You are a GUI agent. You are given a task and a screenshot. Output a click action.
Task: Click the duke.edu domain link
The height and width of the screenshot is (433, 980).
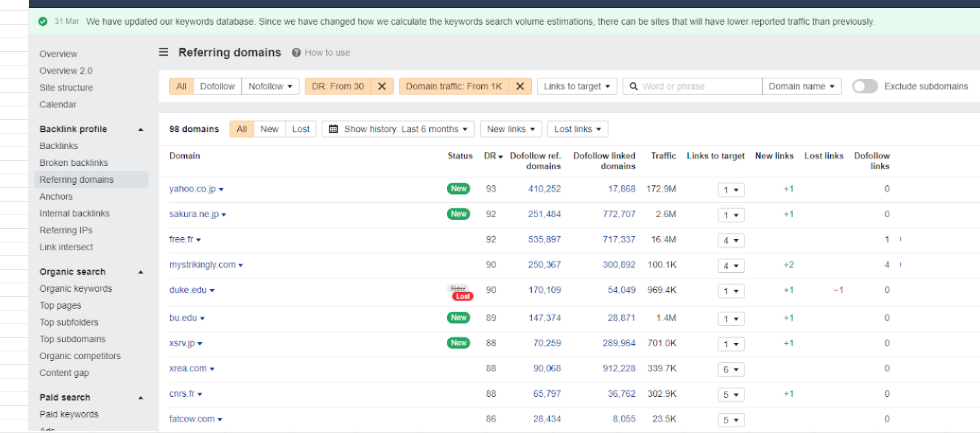tap(188, 290)
